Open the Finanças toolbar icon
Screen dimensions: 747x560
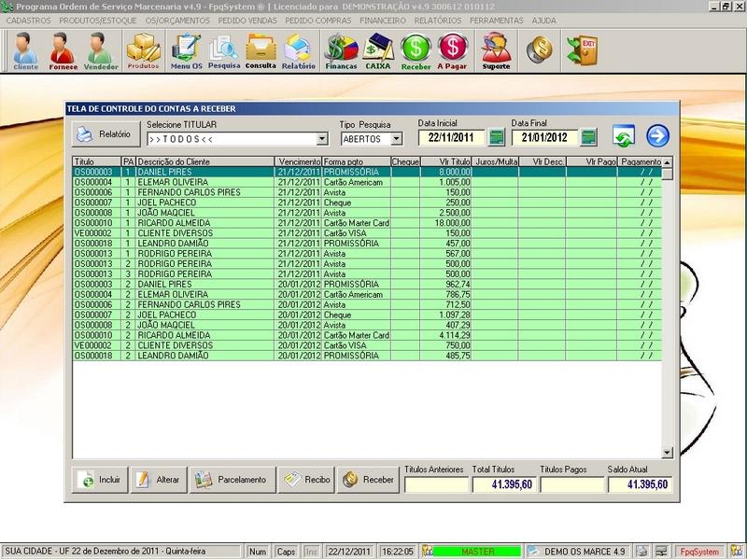[x=340, y=50]
